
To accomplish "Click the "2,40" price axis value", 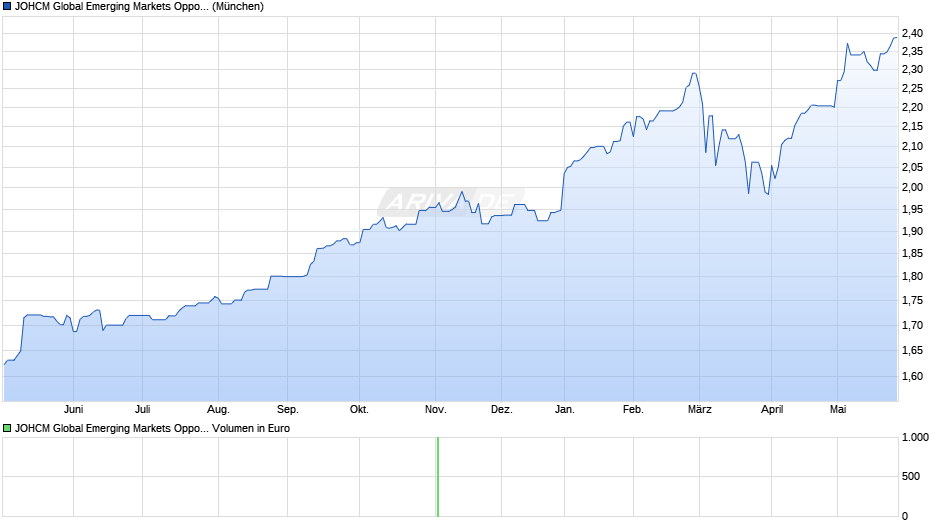I will (912, 34).
